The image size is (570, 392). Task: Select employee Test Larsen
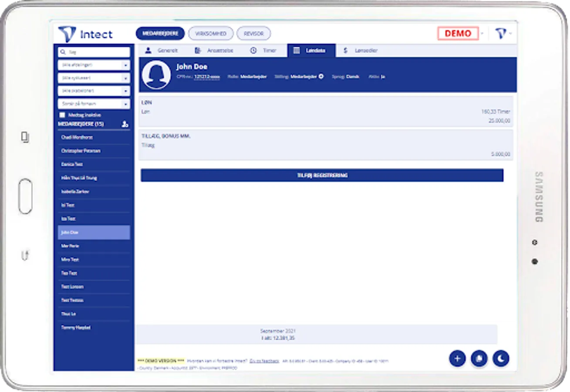tap(94, 287)
